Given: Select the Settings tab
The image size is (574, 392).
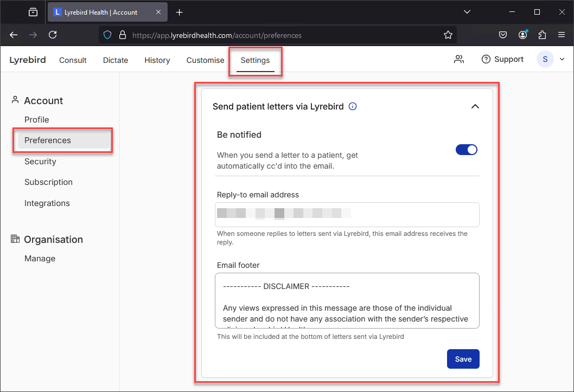Looking at the screenshot, I should click(x=255, y=60).
